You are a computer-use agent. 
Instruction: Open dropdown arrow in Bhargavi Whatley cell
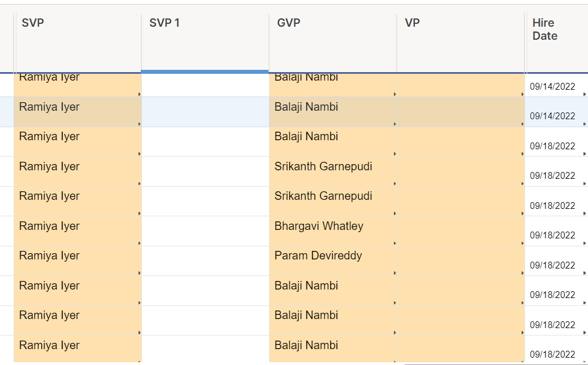(394, 243)
